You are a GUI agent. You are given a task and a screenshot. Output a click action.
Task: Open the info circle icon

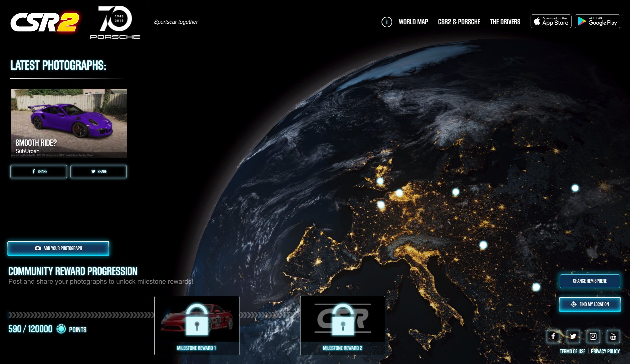(387, 22)
